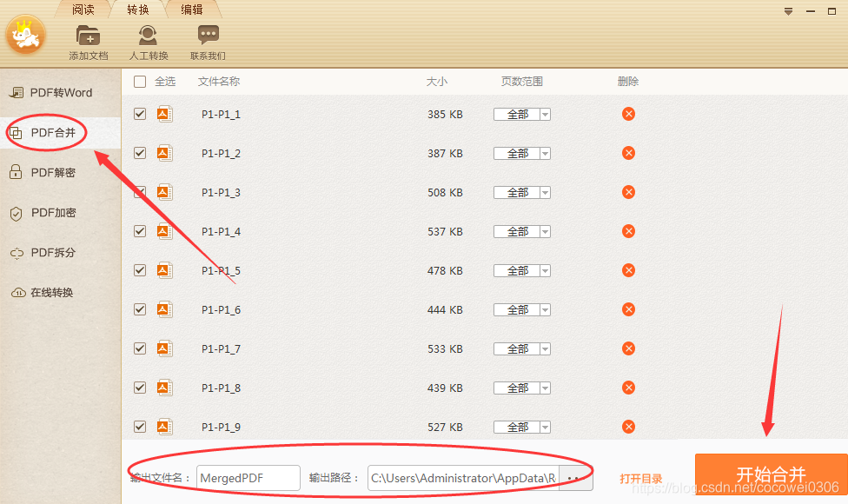848x504 pixels.
Task: Click the Open Directory (打开目录) link
Action: tap(641, 479)
